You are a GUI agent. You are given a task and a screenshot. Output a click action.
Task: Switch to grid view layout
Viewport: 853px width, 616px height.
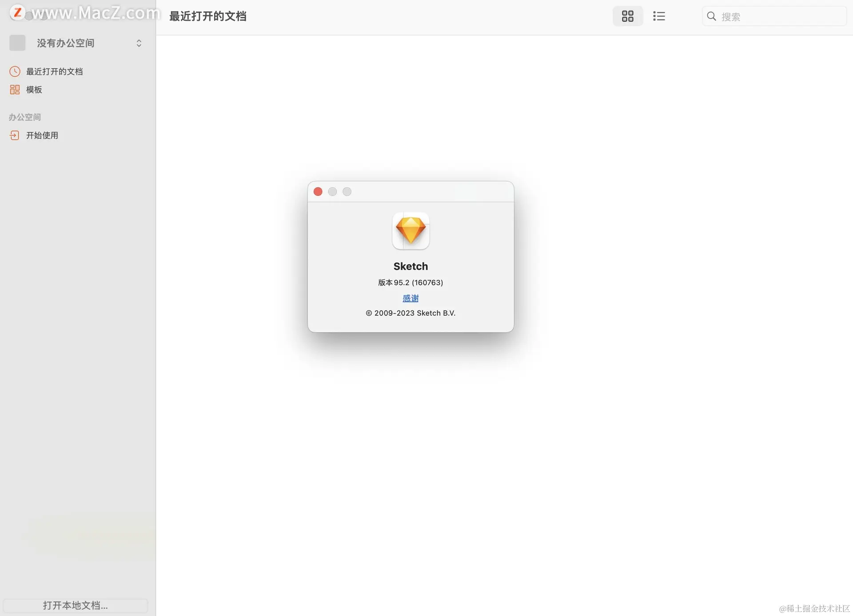(627, 16)
